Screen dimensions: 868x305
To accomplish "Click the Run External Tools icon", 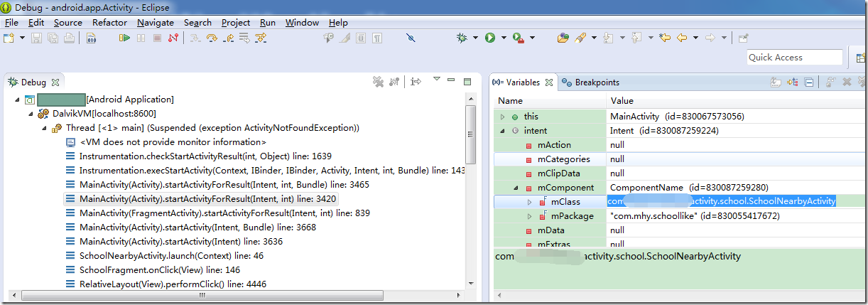I will 519,38.
